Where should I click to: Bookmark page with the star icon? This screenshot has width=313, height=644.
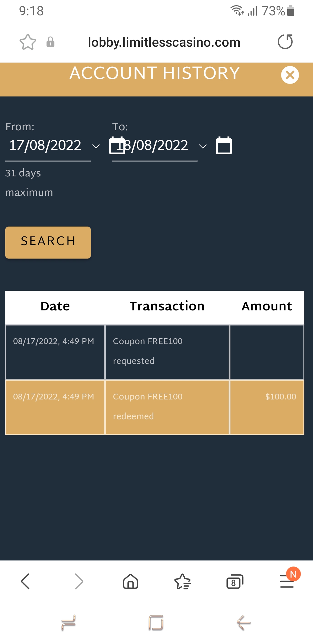pyautogui.click(x=28, y=42)
